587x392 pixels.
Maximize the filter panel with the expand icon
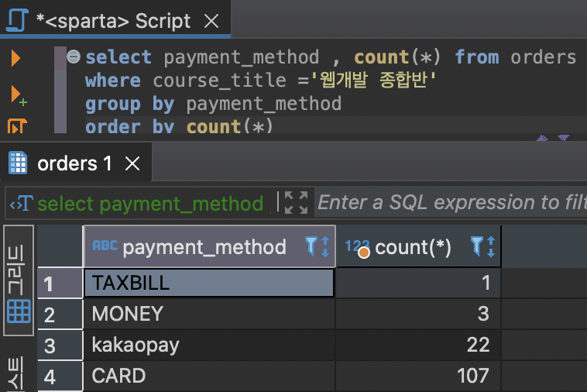coord(296,202)
